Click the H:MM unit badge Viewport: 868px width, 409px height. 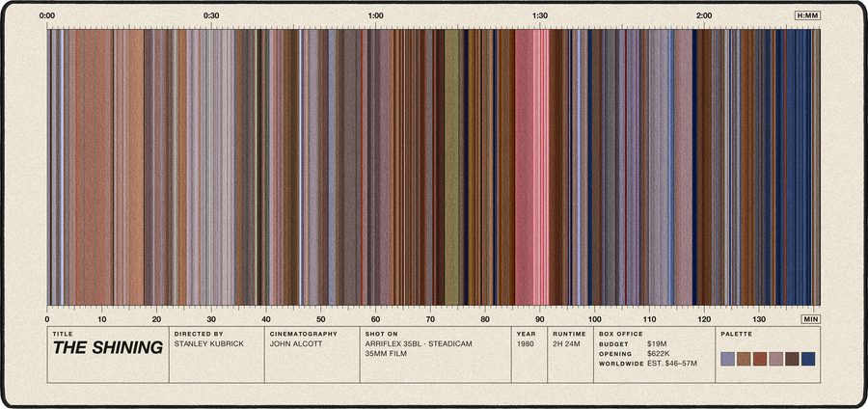(x=807, y=15)
